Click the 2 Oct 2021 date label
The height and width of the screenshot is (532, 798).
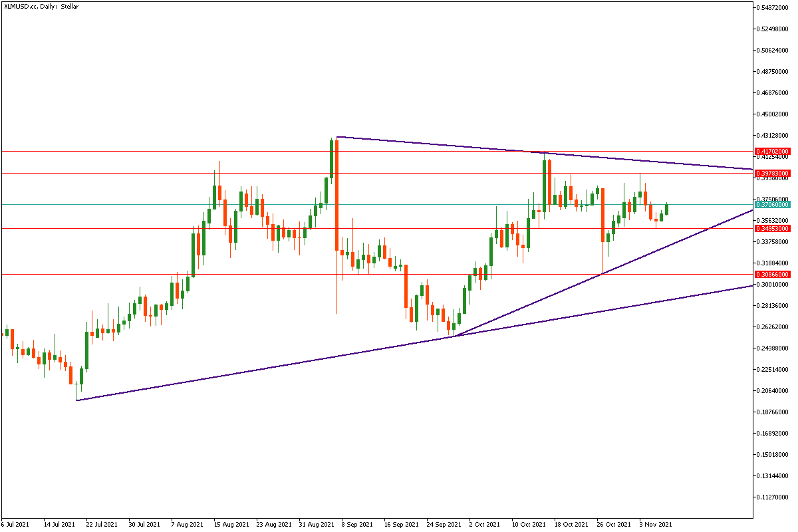click(x=483, y=524)
